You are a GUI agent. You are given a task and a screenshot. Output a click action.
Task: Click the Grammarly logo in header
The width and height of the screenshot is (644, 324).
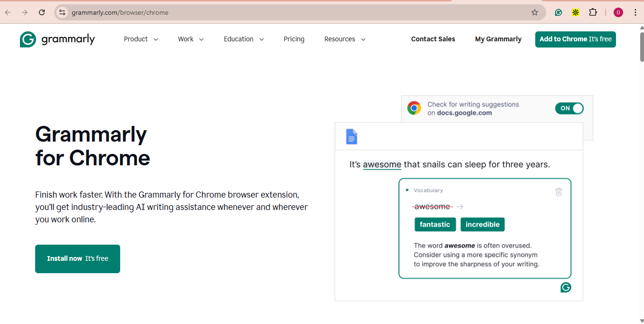57,39
